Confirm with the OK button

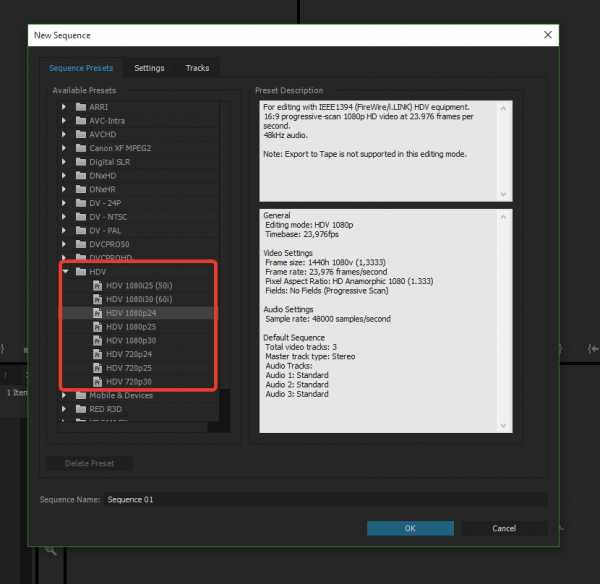(410, 528)
